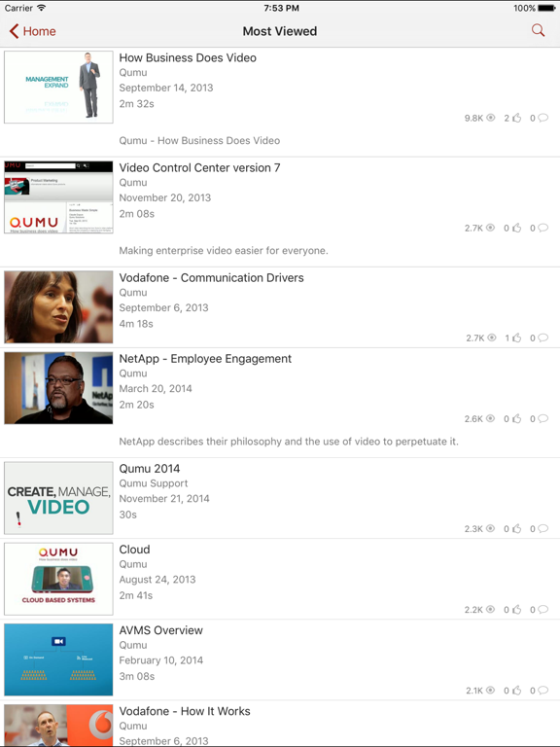Screen dimensions: 560x747
Task: Open Video Control Center version 7 thumbnail
Action: pyautogui.click(x=58, y=197)
